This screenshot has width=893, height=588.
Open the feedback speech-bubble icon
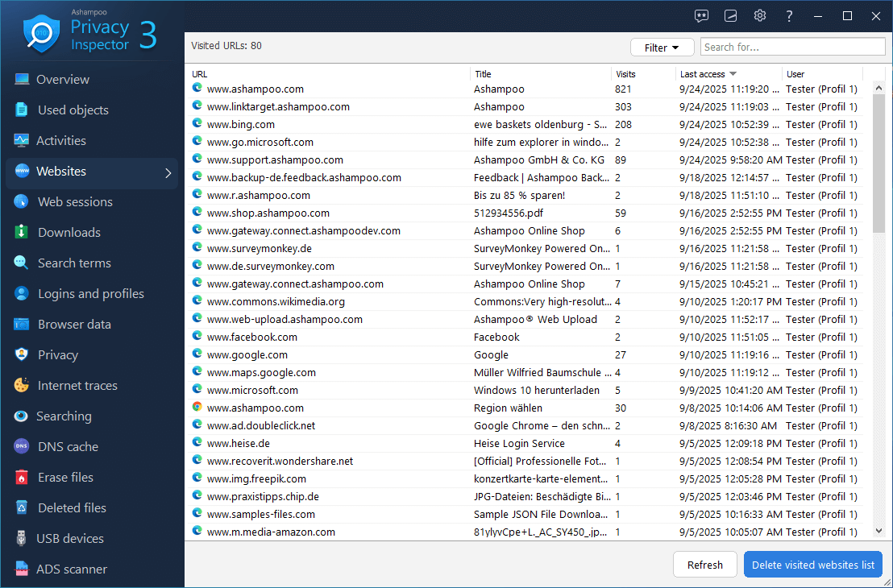[x=701, y=15]
